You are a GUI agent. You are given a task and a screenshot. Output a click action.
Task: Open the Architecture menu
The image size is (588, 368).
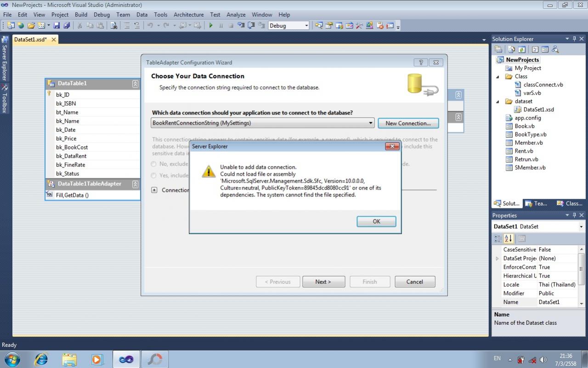(188, 15)
